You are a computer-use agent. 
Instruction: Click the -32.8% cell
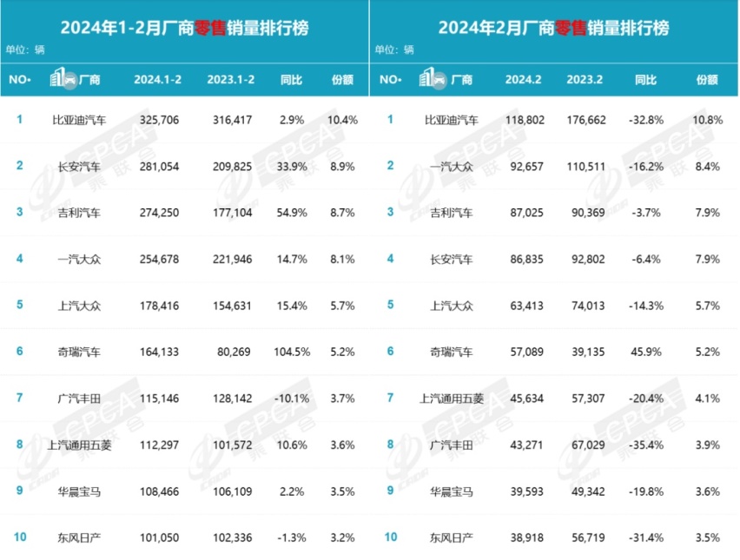tap(646, 120)
